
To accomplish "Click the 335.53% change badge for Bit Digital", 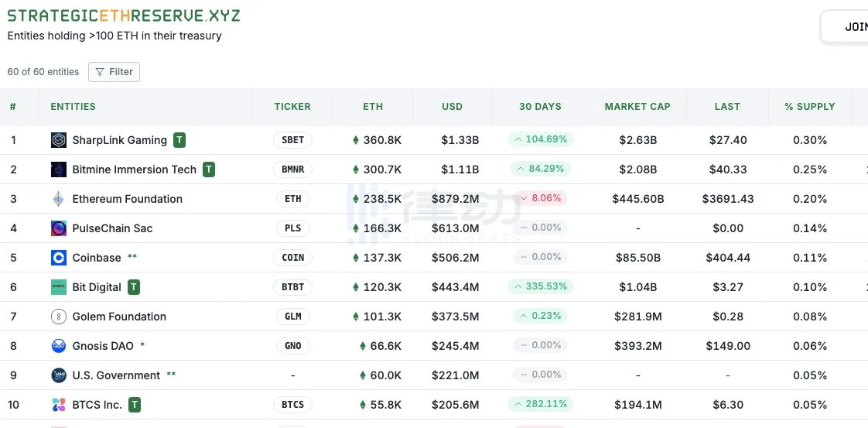I will (540, 286).
